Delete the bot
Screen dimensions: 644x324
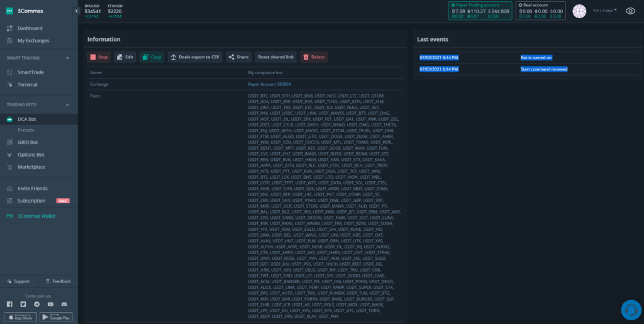point(314,57)
